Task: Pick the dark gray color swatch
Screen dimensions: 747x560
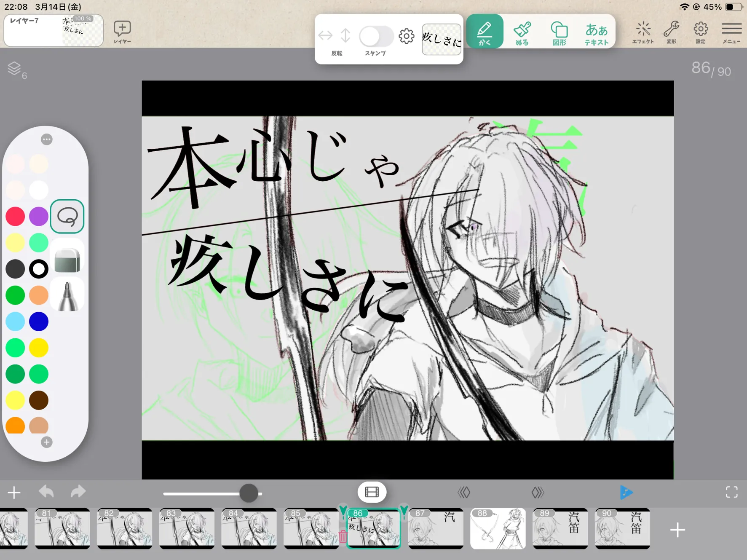Action: point(15,269)
